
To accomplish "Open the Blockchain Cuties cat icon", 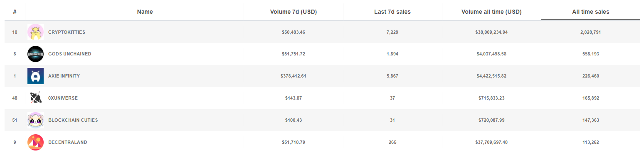I will 35,120.
